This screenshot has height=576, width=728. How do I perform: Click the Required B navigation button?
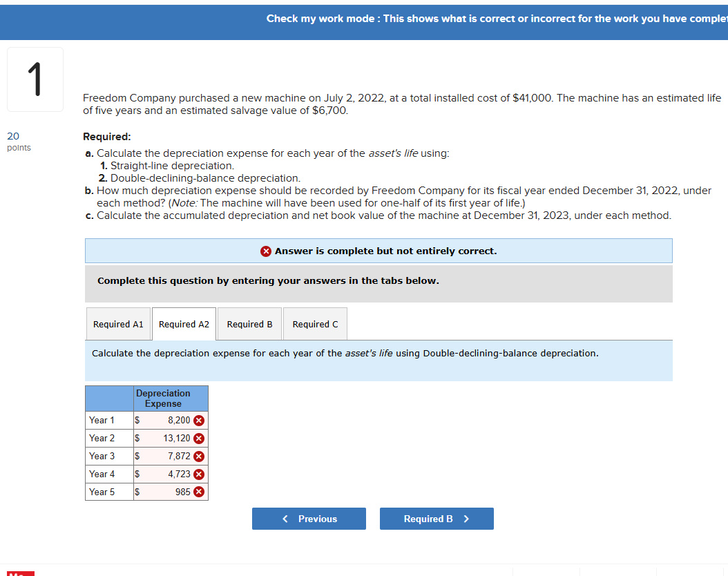tap(437, 519)
